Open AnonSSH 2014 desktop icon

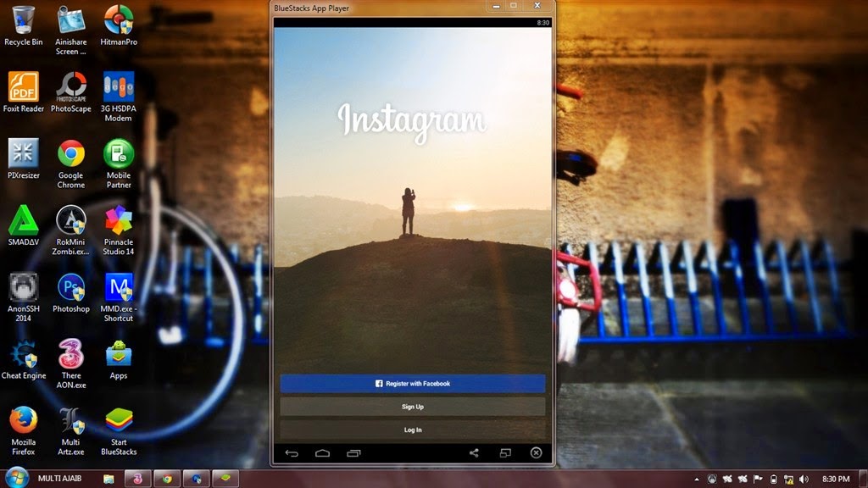tap(23, 297)
